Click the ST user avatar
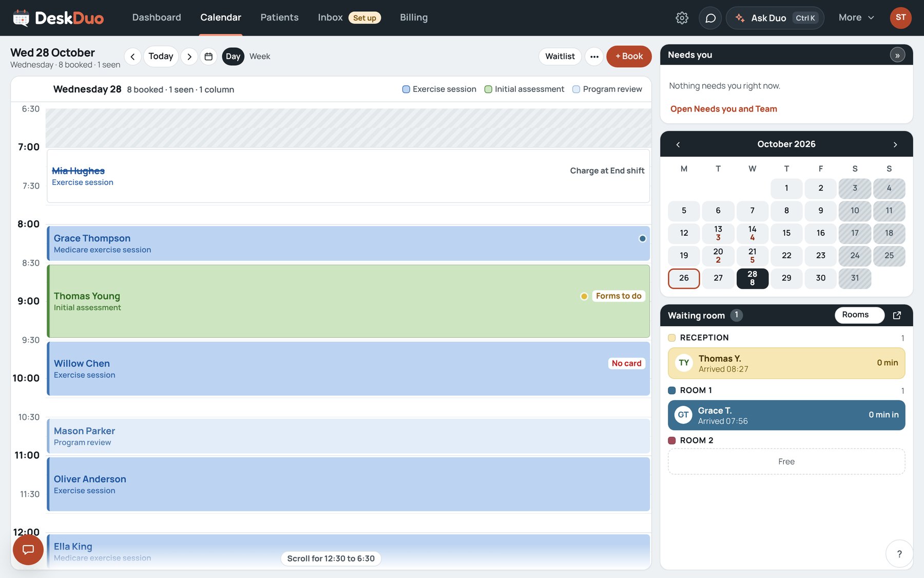Image resolution: width=924 pixels, height=578 pixels. tap(900, 18)
